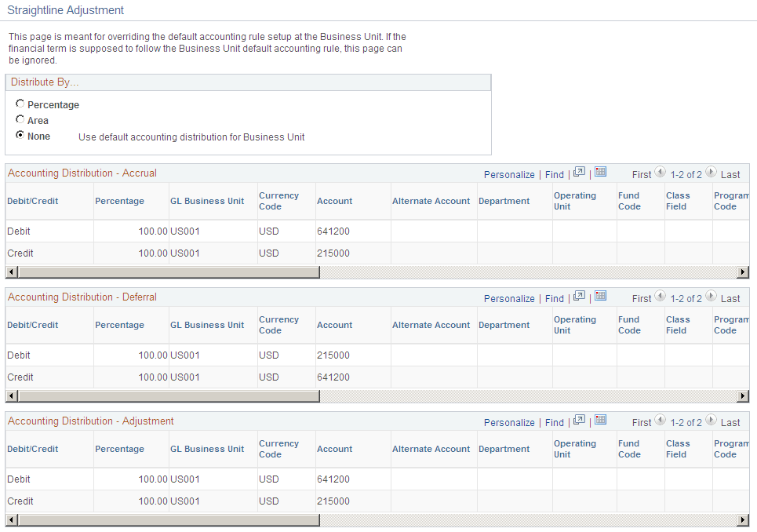Click Find in the Deferral grid header
The height and width of the screenshot is (532, 757).
[x=555, y=298]
